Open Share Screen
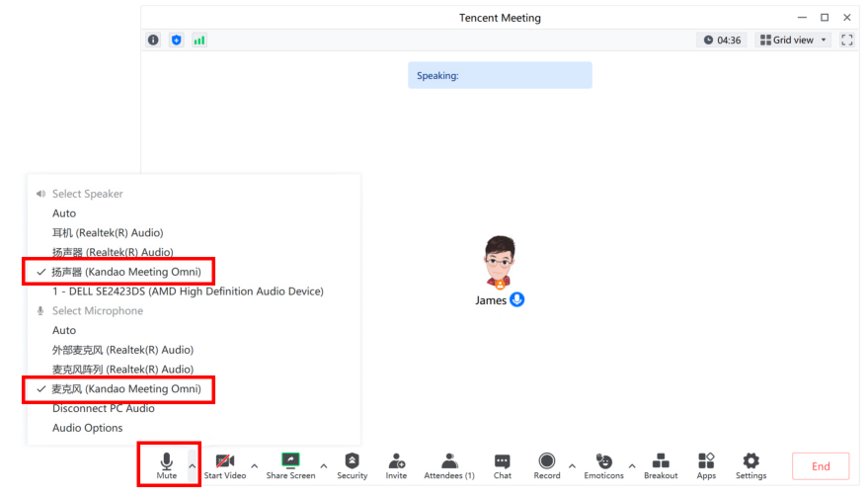This screenshot has height=498, width=868. tap(290, 465)
